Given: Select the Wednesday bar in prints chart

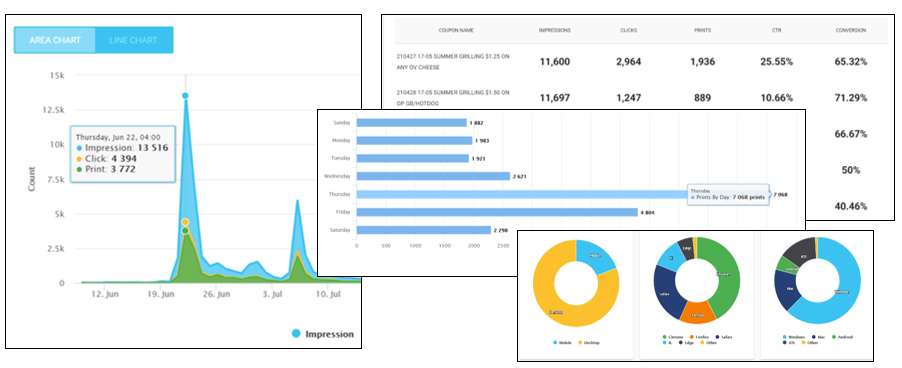Looking at the screenshot, I should point(433,176).
